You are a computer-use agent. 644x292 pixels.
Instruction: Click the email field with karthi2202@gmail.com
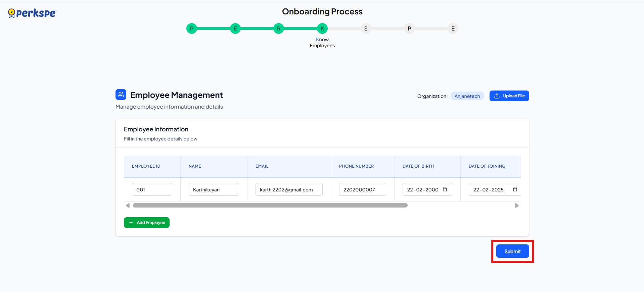289,189
